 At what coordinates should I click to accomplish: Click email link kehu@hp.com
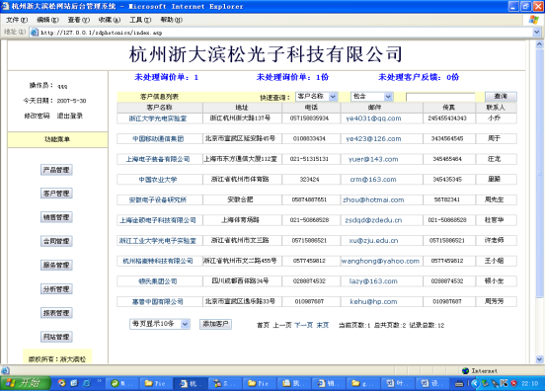tap(373, 301)
